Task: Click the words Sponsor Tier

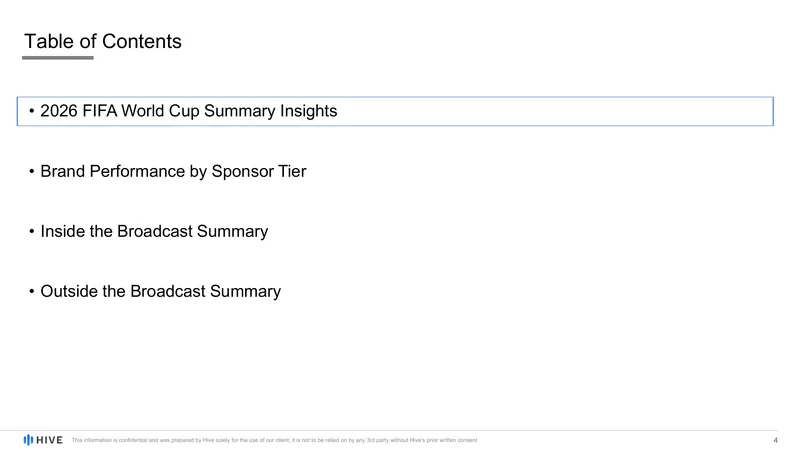Action: (259, 171)
